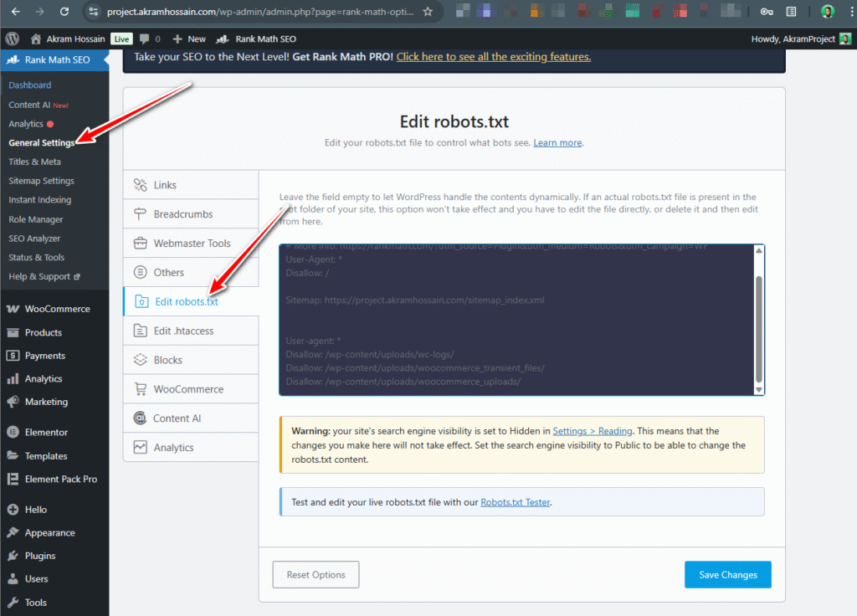The height and width of the screenshot is (616, 857).
Task: Open the Analytics settings tab
Action: click(x=191, y=447)
